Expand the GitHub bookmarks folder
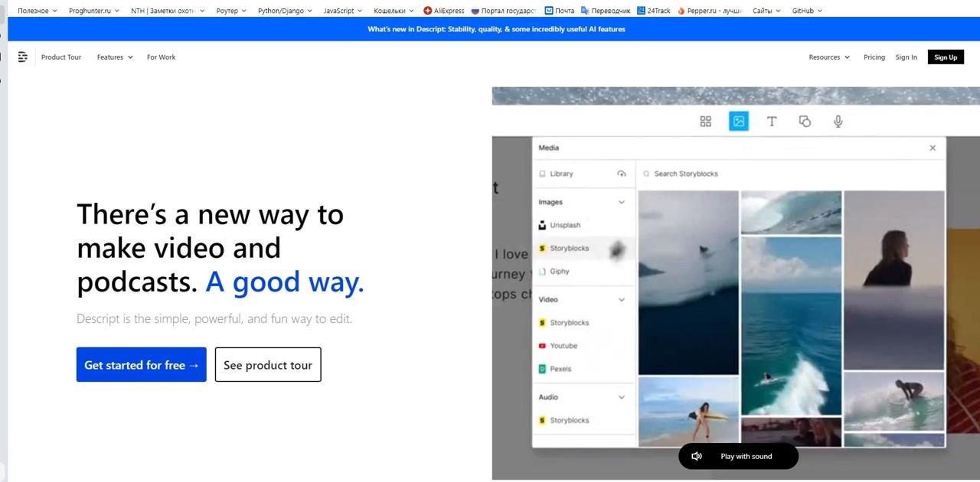 point(807,11)
